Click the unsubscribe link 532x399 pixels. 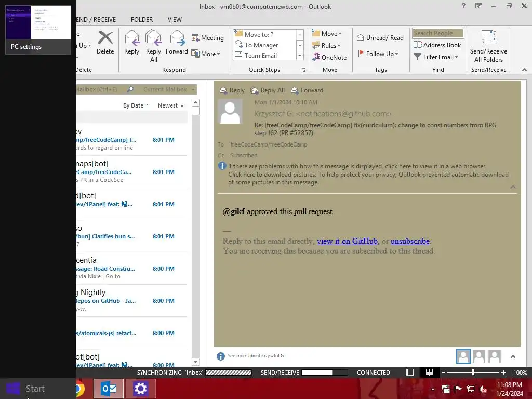(x=410, y=241)
